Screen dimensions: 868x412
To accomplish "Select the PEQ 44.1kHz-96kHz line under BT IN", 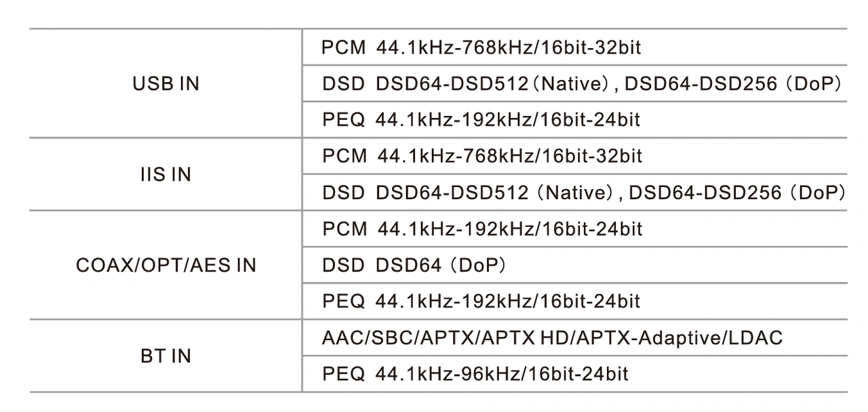I will tap(475, 373).
